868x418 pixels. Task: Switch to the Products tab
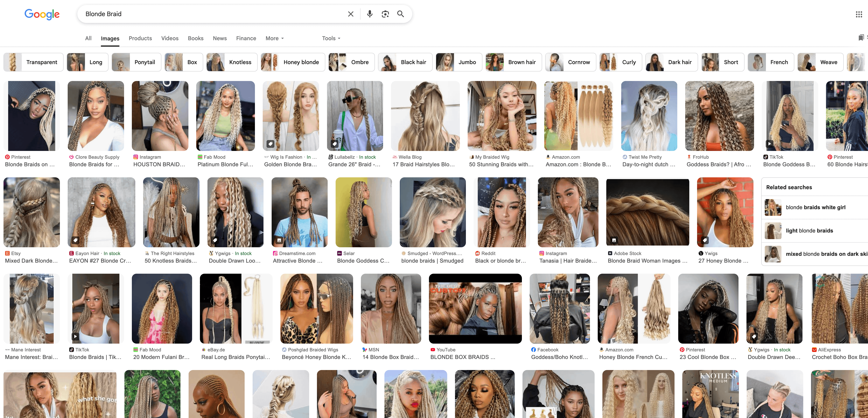(140, 38)
